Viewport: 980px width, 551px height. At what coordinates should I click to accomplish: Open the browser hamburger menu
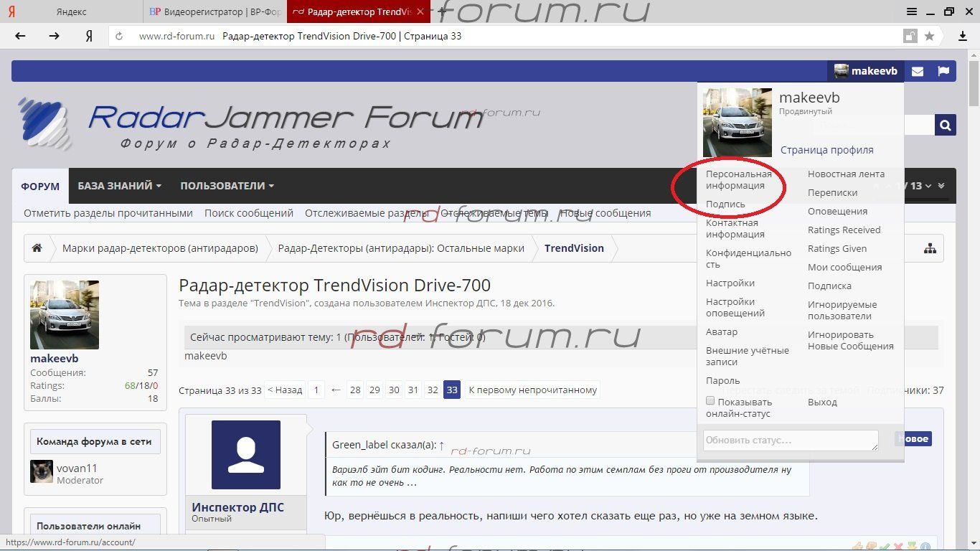pyautogui.click(x=912, y=11)
